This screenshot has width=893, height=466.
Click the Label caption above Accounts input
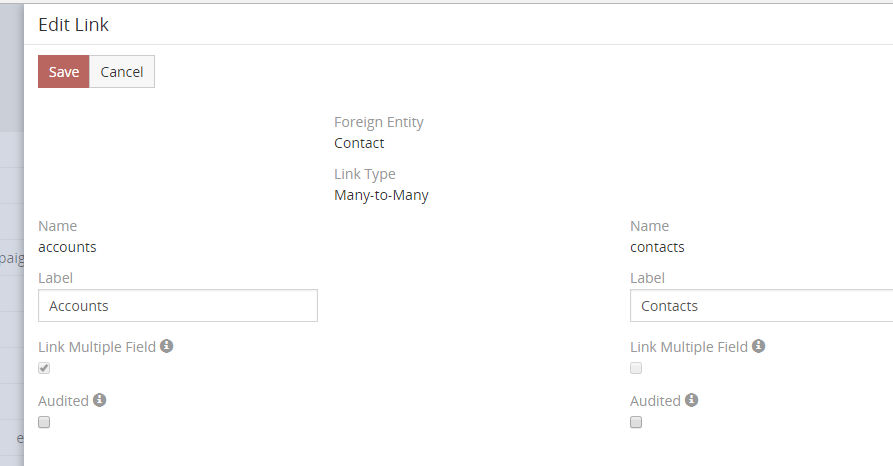pos(55,278)
